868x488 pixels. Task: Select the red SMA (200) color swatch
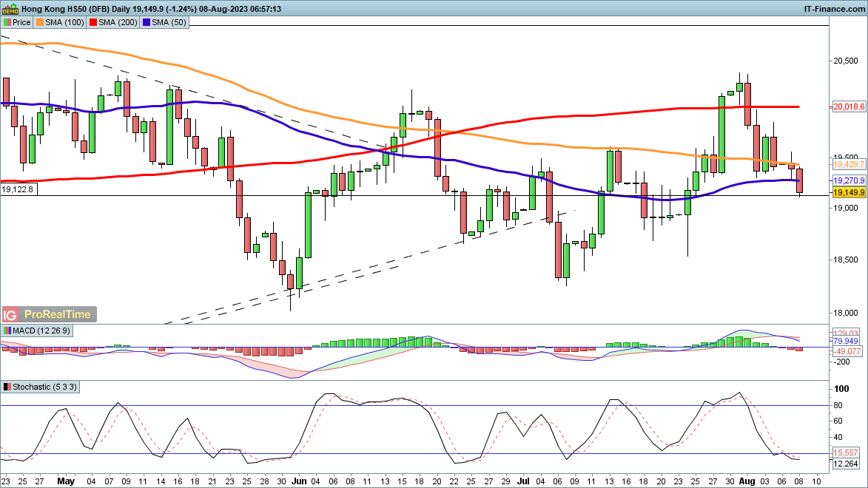pyautogui.click(x=93, y=23)
